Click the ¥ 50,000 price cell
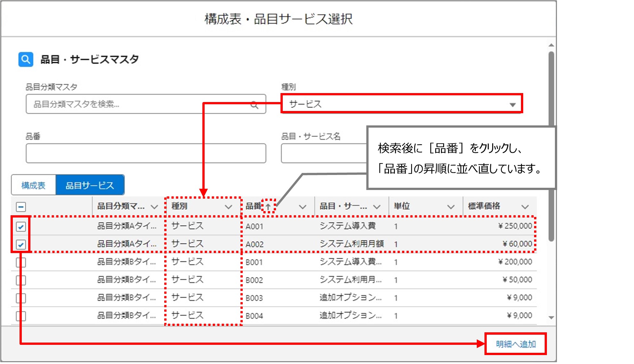The height and width of the screenshot is (364, 634). click(517, 280)
